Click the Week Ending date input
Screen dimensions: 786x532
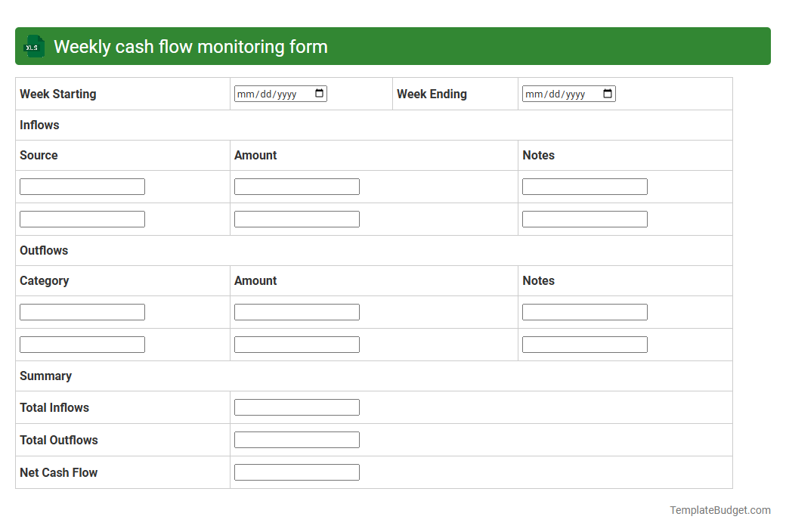559,93
